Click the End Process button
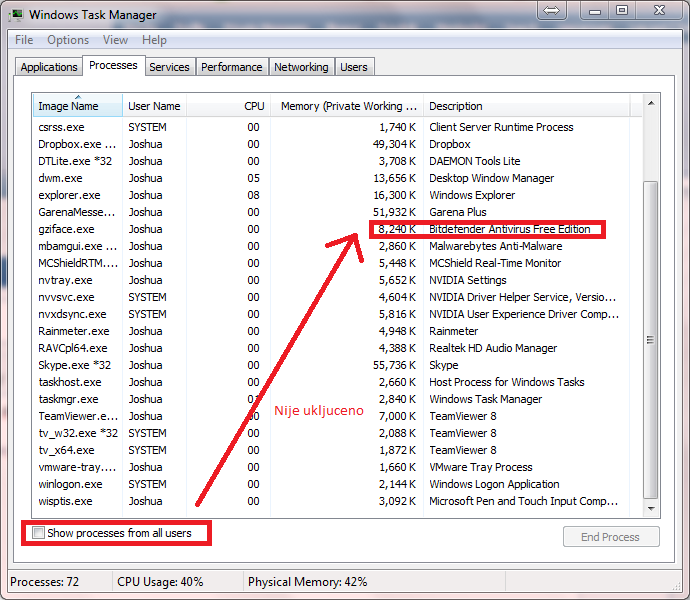The height and width of the screenshot is (600, 690). tap(611, 537)
